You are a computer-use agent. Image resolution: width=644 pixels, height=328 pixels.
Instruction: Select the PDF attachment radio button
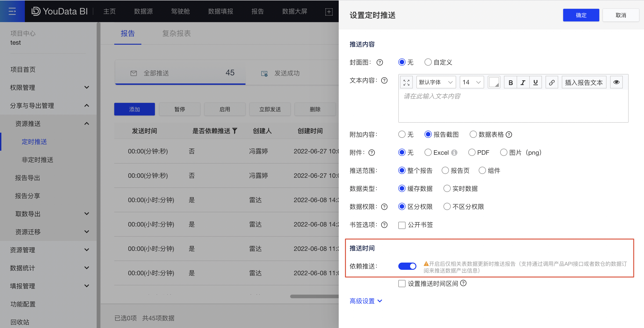pyautogui.click(x=472, y=152)
